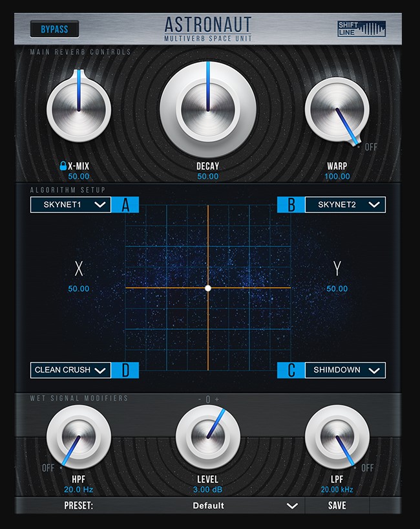The height and width of the screenshot is (529, 420).
Task: Click the LPF knob
Action: point(337,437)
